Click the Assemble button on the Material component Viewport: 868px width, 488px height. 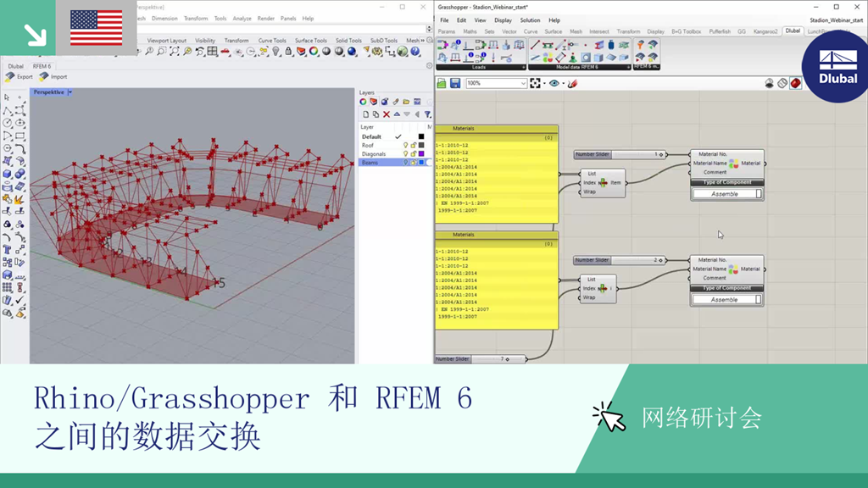click(x=726, y=193)
